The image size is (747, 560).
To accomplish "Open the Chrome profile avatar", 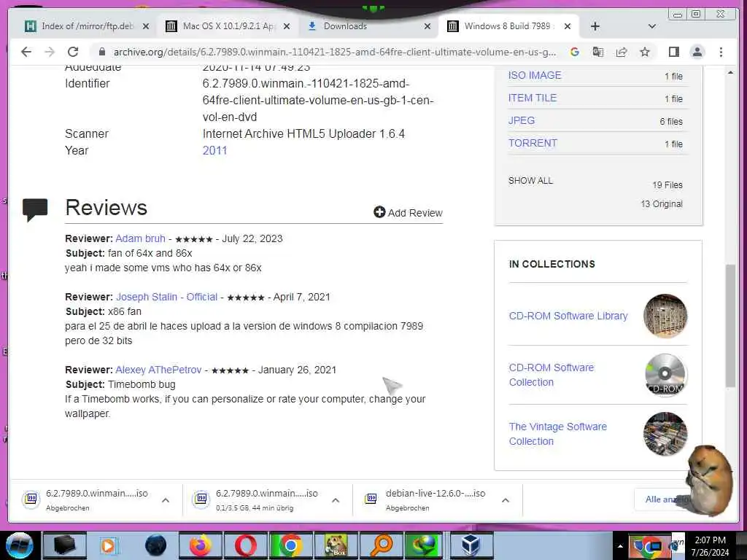I will (x=697, y=52).
